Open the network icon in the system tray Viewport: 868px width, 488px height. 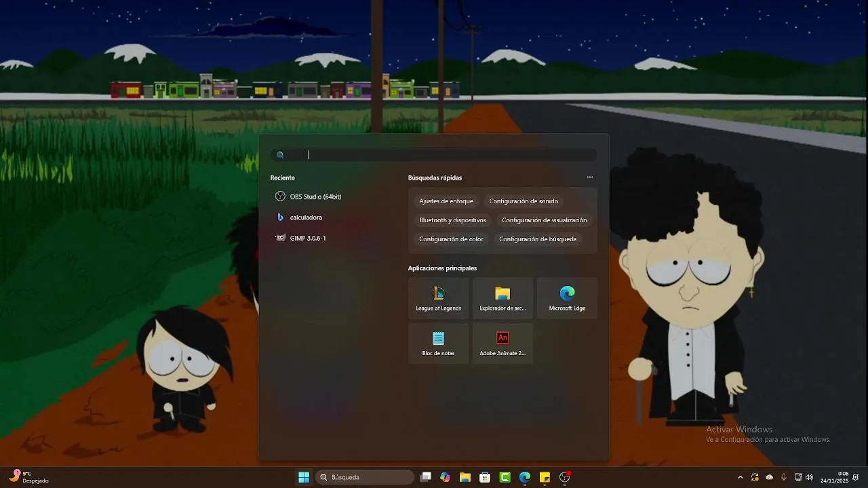point(798,477)
